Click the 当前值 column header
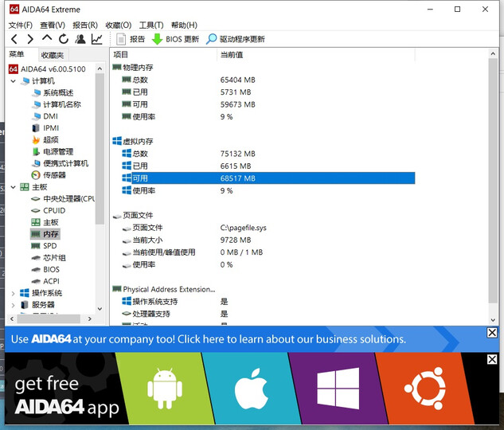The height and width of the screenshot is (430, 504). click(315, 55)
